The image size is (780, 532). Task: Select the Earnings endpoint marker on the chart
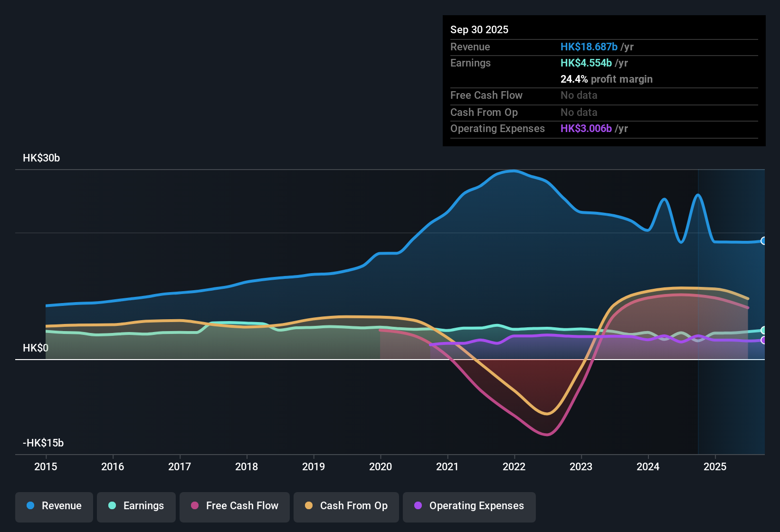pyautogui.click(x=764, y=330)
